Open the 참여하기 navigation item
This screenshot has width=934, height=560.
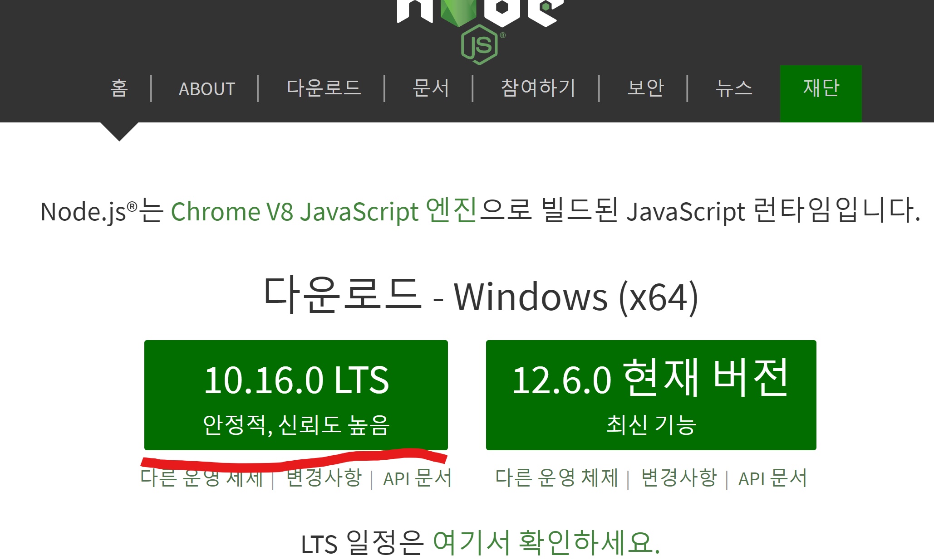[x=538, y=88]
